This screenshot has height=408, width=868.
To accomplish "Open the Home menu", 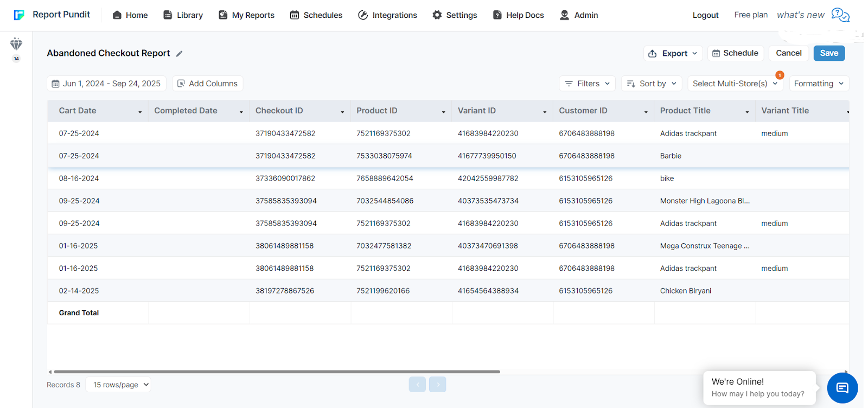I will pyautogui.click(x=130, y=15).
